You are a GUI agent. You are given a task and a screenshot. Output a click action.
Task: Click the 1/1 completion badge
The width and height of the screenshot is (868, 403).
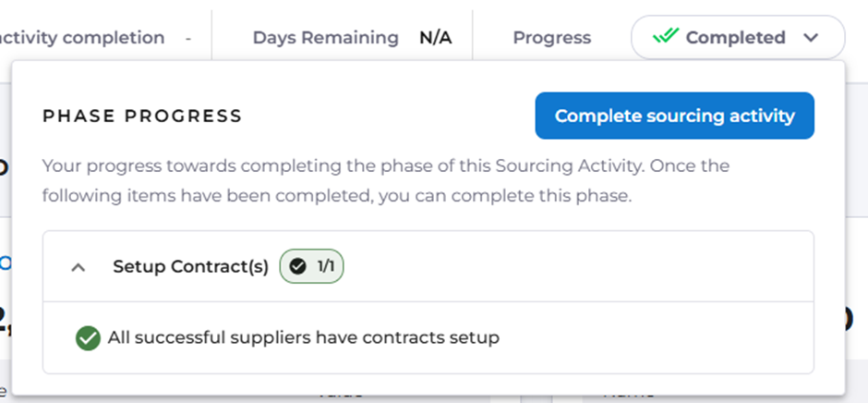pyautogui.click(x=311, y=266)
